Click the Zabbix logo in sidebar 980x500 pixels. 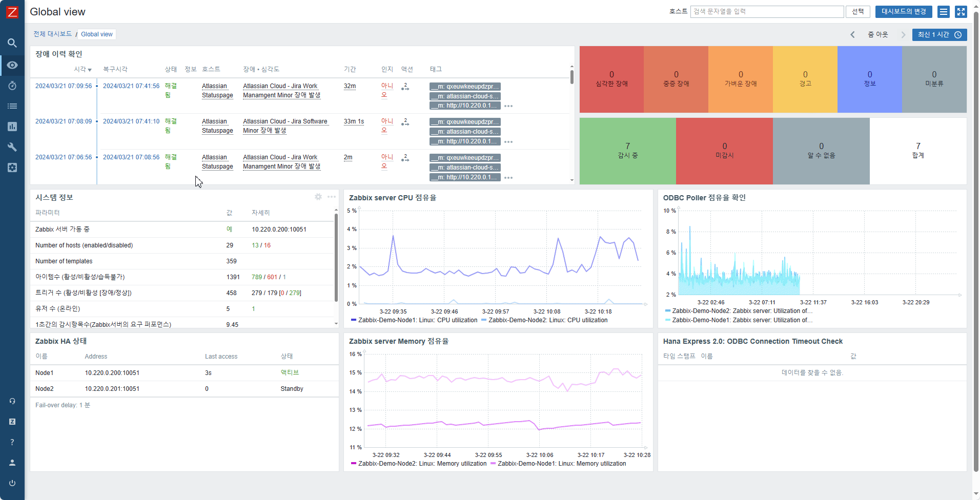pyautogui.click(x=12, y=12)
